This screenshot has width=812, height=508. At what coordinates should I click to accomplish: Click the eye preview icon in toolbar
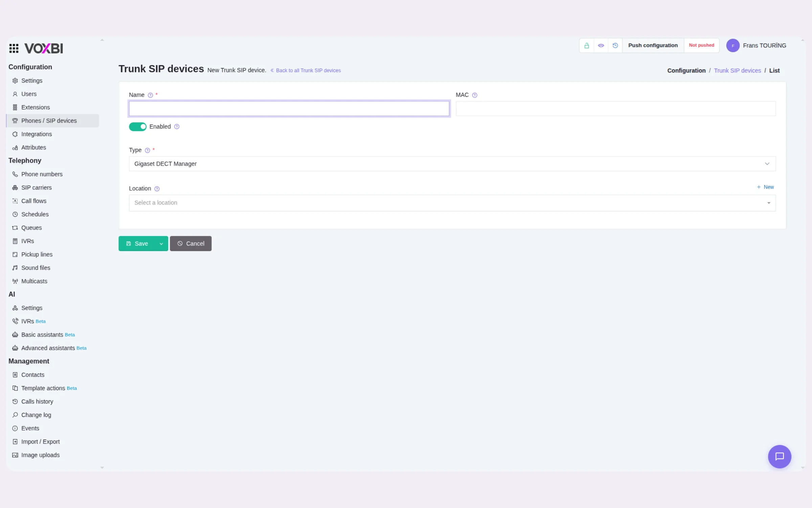(601, 45)
